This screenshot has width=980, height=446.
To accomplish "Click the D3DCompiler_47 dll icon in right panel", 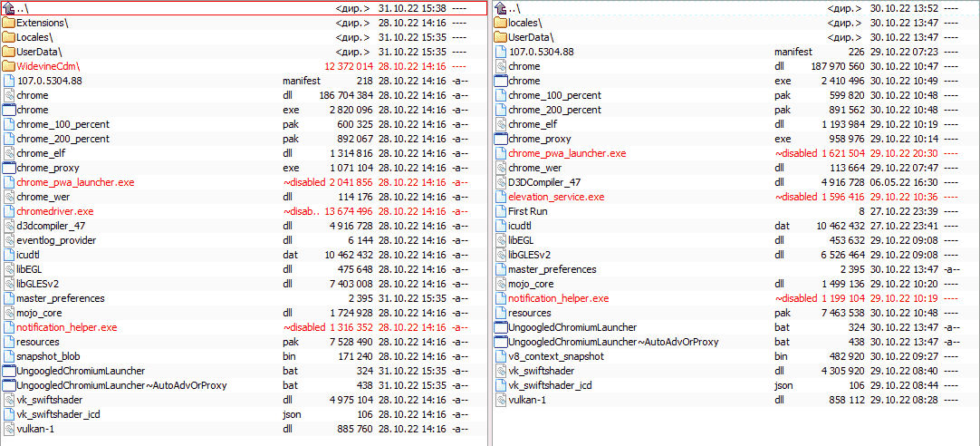I will [x=500, y=182].
